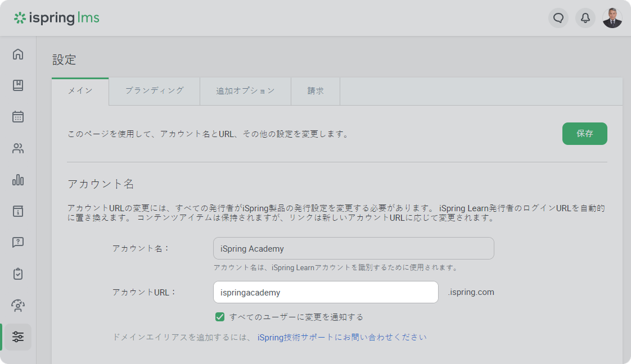
Task: Uncheck すべてのユーザーに変更を通知する checkbox
Action: click(220, 317)
